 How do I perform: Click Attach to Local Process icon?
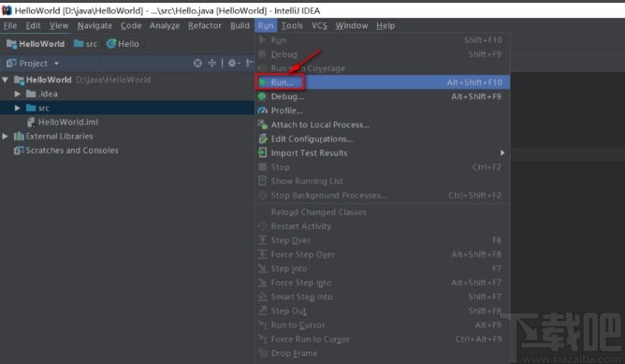[262, 124]
